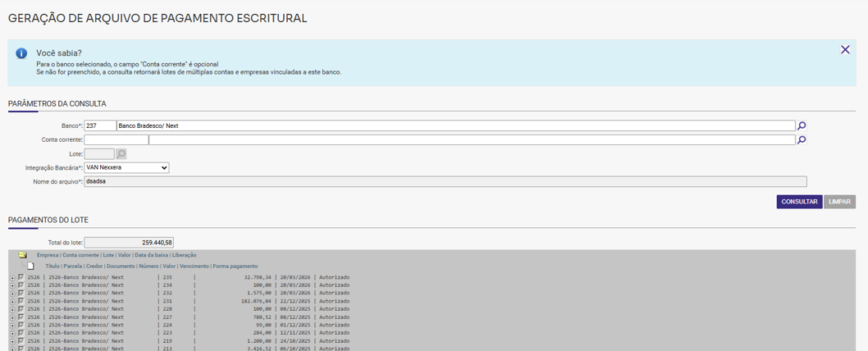Toggle the checkbox for lote 224
The height and width of the screenshot is (351, 868).
21,325
